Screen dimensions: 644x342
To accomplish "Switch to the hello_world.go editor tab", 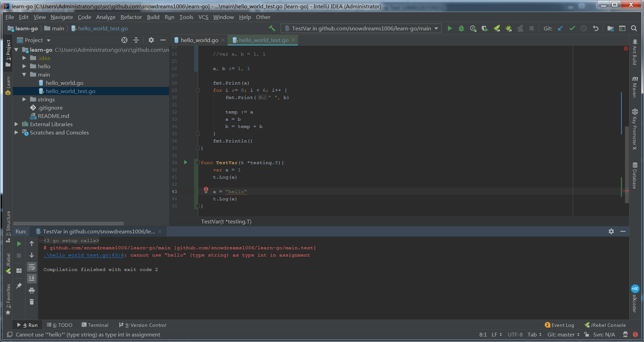I will click(x=199, y=40).
